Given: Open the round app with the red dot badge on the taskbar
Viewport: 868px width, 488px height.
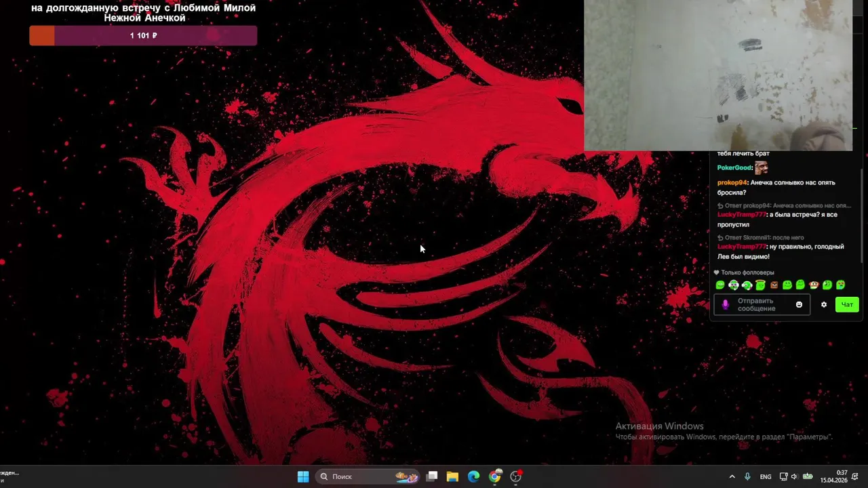Looking at the screenshot, I should [x=516, y=476].
